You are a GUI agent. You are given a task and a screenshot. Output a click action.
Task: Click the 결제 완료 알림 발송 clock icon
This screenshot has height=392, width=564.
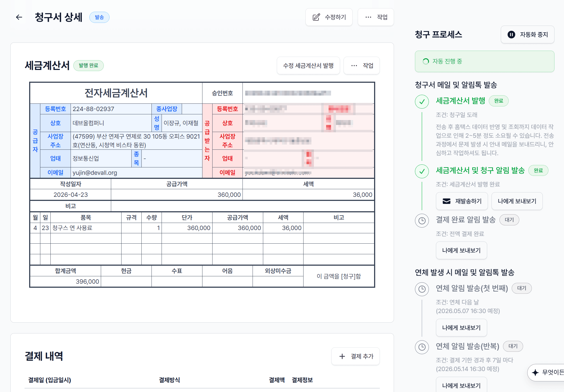point(422,220)
